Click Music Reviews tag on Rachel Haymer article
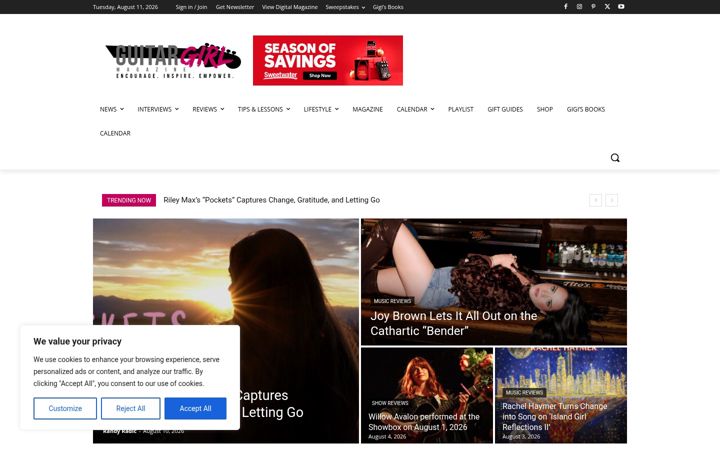720x450 pixels. point(524,393)
